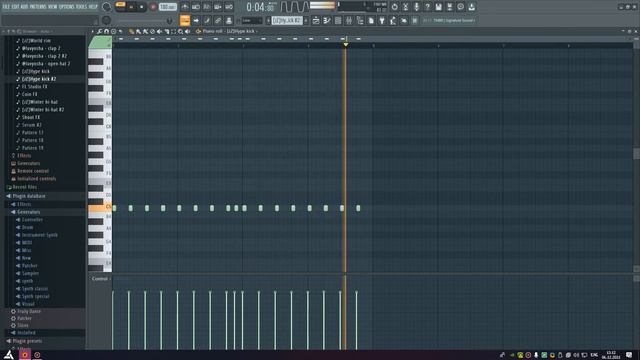The image size is (640, 360).
Task: Expand Synth classic folder
Action: click(34, 289)
